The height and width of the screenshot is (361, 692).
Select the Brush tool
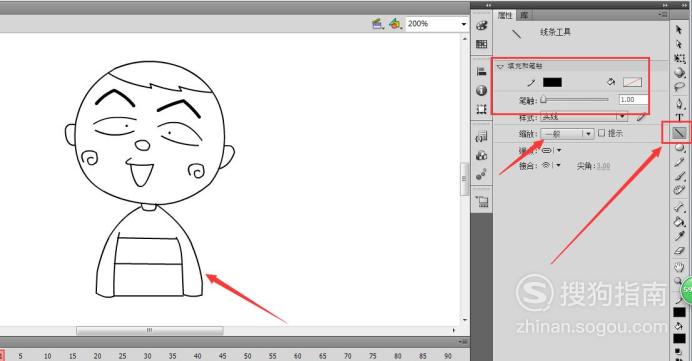pyautogui.click(x=679, y=177)
